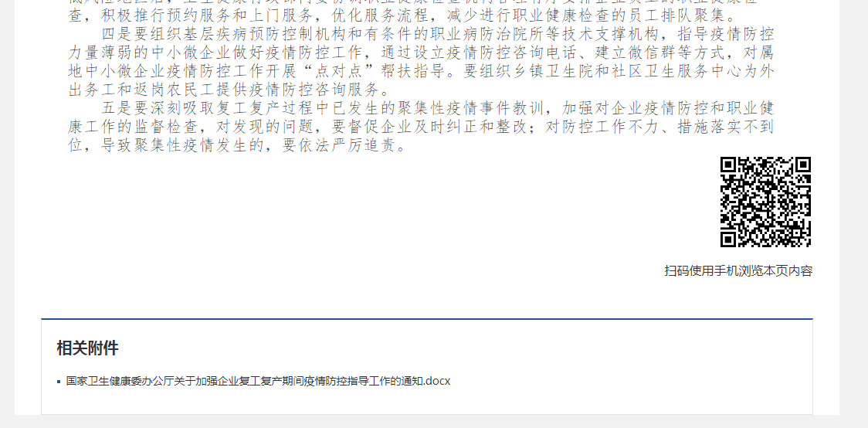Click the QR code's bottom-left finder square
This screenshot has width=868, height=428.
coord(728,239)
